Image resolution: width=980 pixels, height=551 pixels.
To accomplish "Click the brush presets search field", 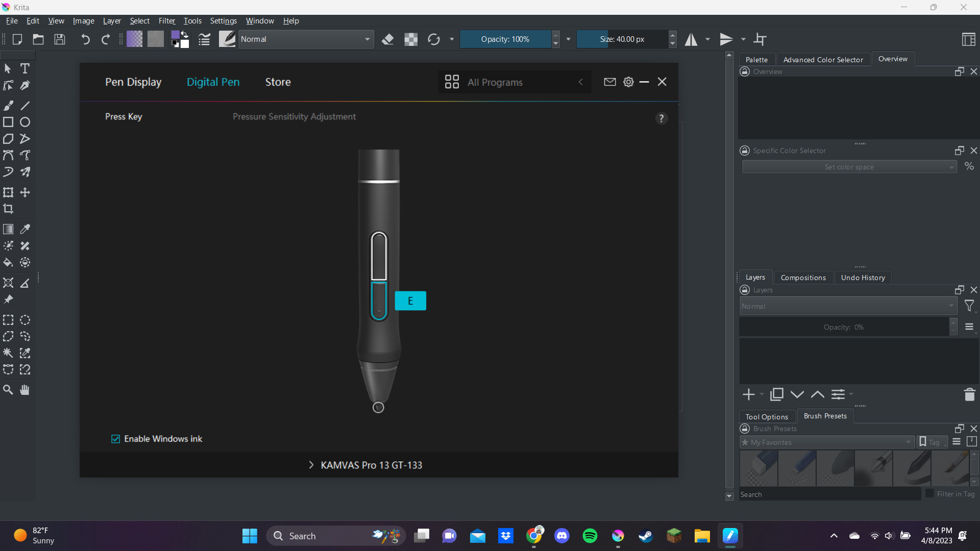I will click(827, 494).
